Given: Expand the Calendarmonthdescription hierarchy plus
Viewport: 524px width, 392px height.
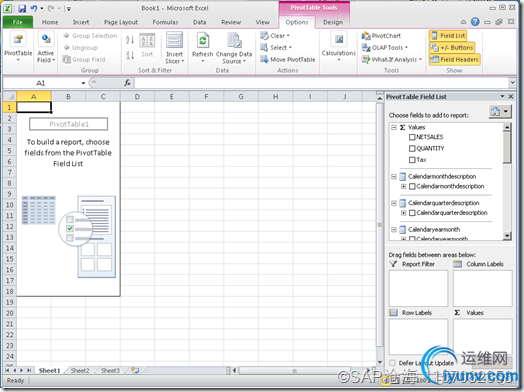Looking at the screenshot, I should click(403, 186).
